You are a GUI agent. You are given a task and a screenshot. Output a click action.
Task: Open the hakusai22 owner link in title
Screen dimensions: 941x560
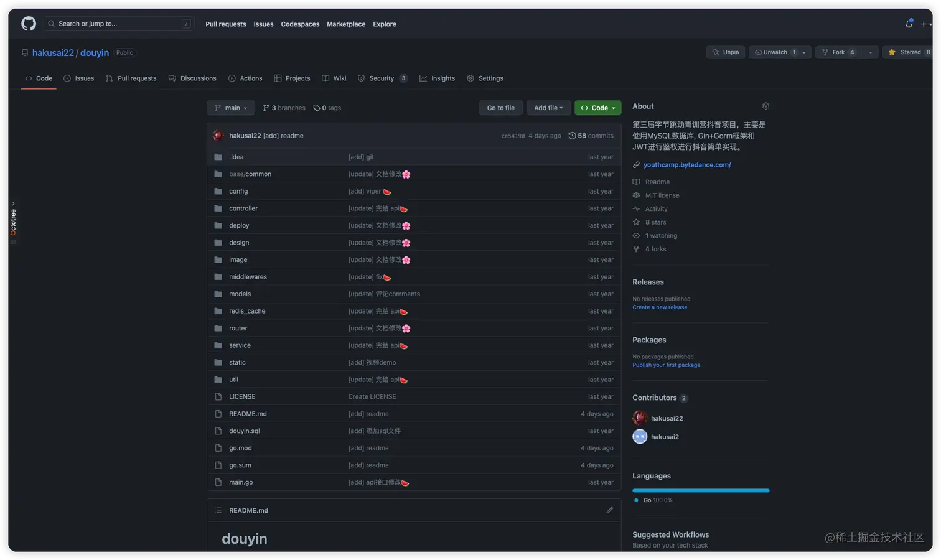coord(53,53)
